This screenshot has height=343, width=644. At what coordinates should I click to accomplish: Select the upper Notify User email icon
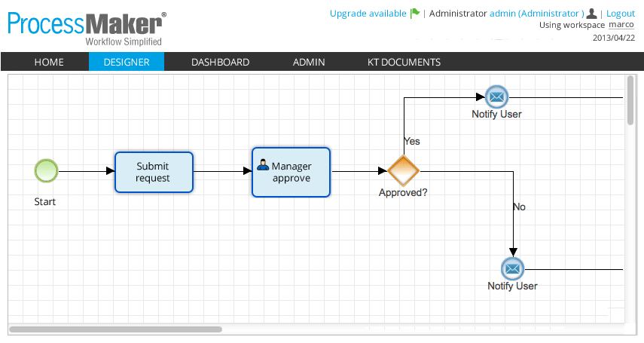pyautogui.click(x=496, y=97)
